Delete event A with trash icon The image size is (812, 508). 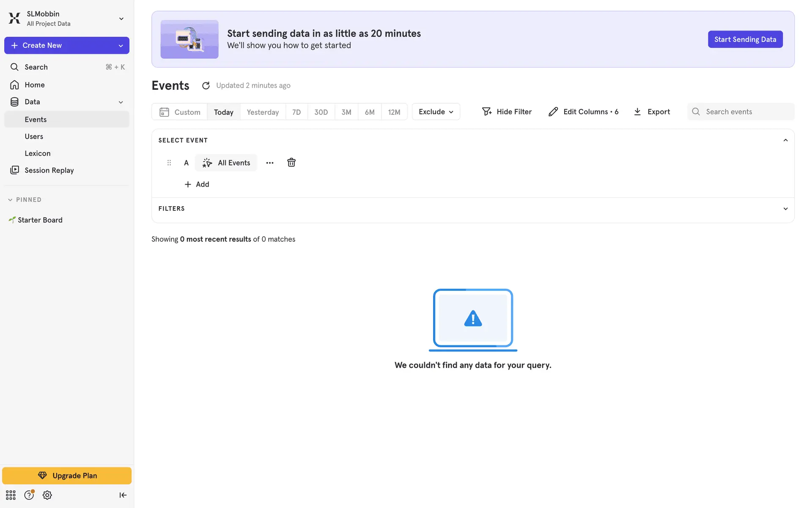tap(291, 163)
